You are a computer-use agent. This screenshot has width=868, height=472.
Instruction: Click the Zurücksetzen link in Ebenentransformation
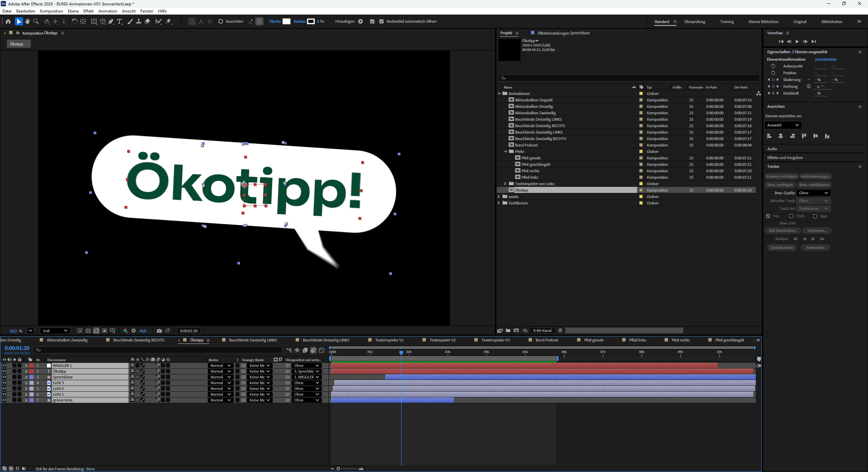825,59
